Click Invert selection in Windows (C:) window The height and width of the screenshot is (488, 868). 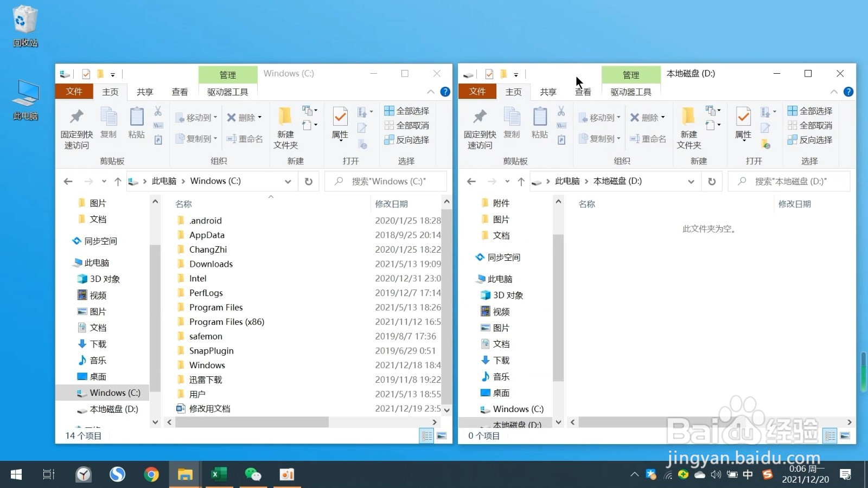407,140
